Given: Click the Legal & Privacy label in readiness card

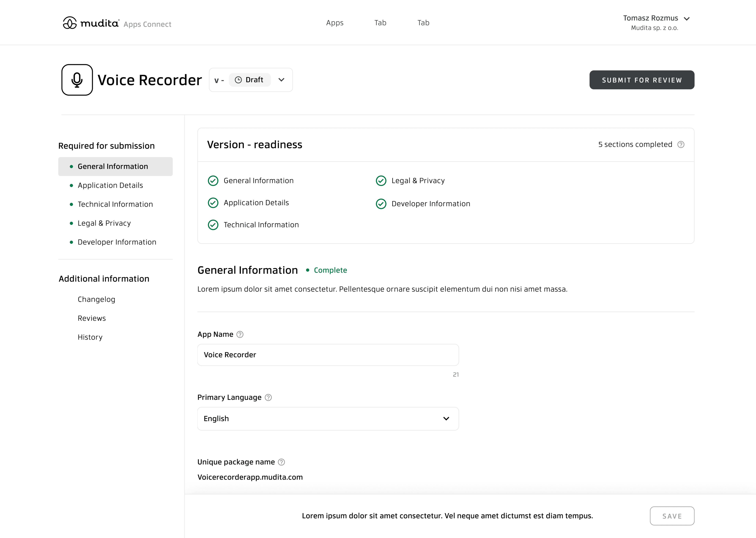Looking at the screenshot, I should 418,181.
